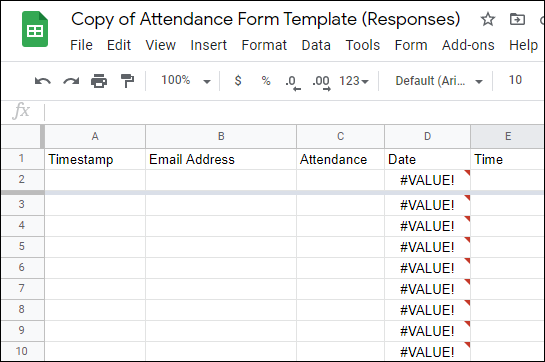Open the View menu
The image size is (545, 362).
pos(161,45)
